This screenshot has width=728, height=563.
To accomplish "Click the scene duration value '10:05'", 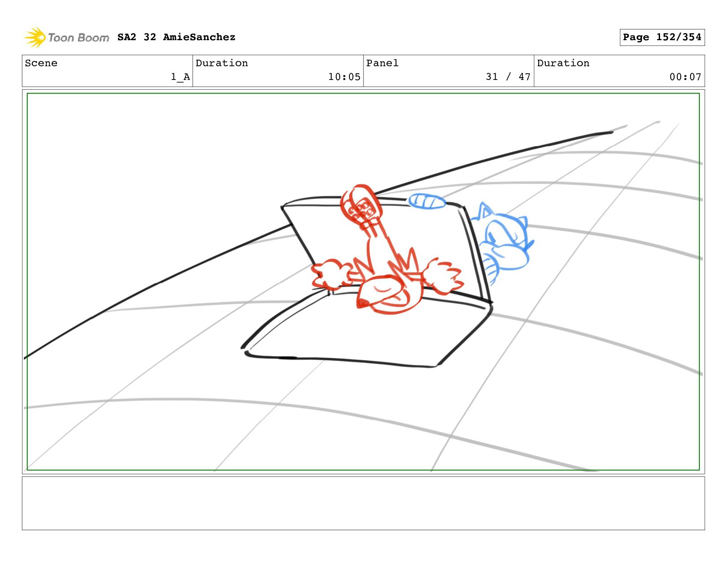I will pos(344,77).
